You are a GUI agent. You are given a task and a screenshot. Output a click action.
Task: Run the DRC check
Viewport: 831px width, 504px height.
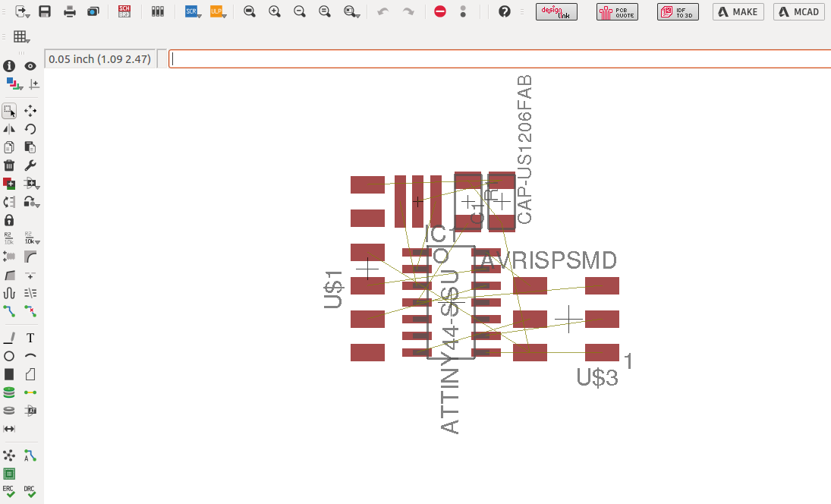click(x=30, y=491)
